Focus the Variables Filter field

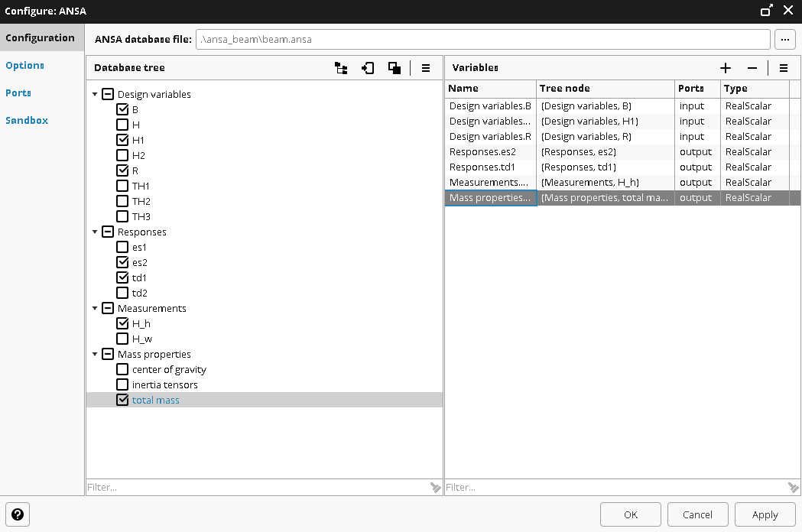[x=615, y=488]
